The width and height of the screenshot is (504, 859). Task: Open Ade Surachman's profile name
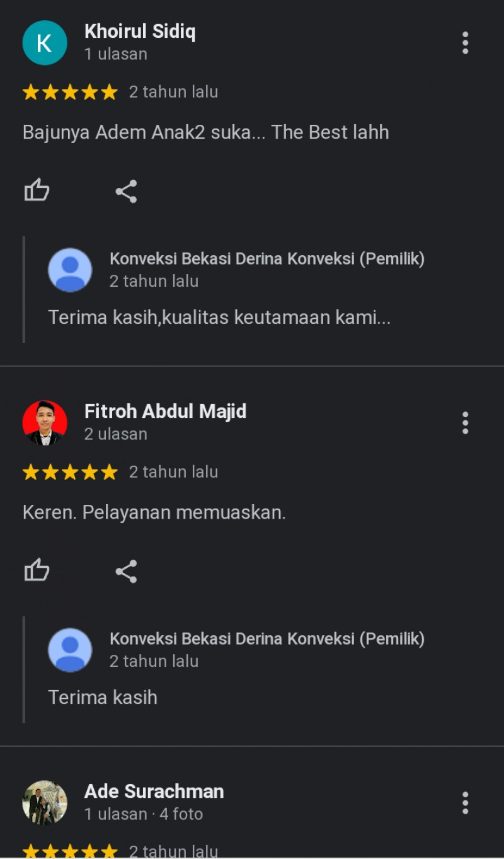(x=154, y=792)
